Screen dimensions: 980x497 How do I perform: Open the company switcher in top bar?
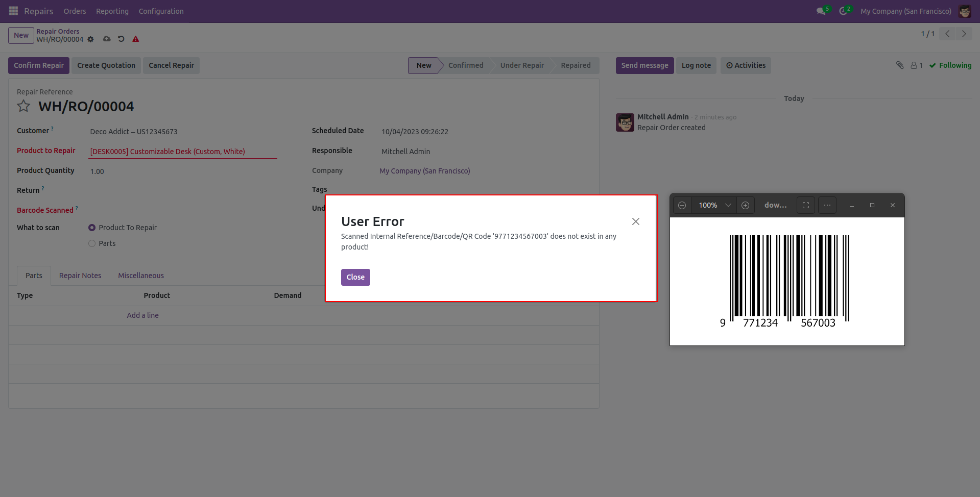905,11
